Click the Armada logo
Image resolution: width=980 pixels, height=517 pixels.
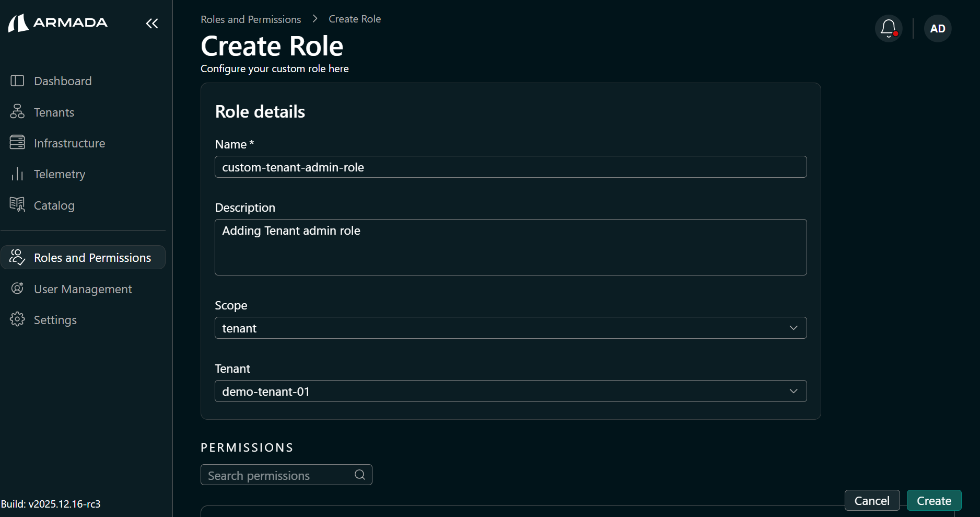[57, 22]
